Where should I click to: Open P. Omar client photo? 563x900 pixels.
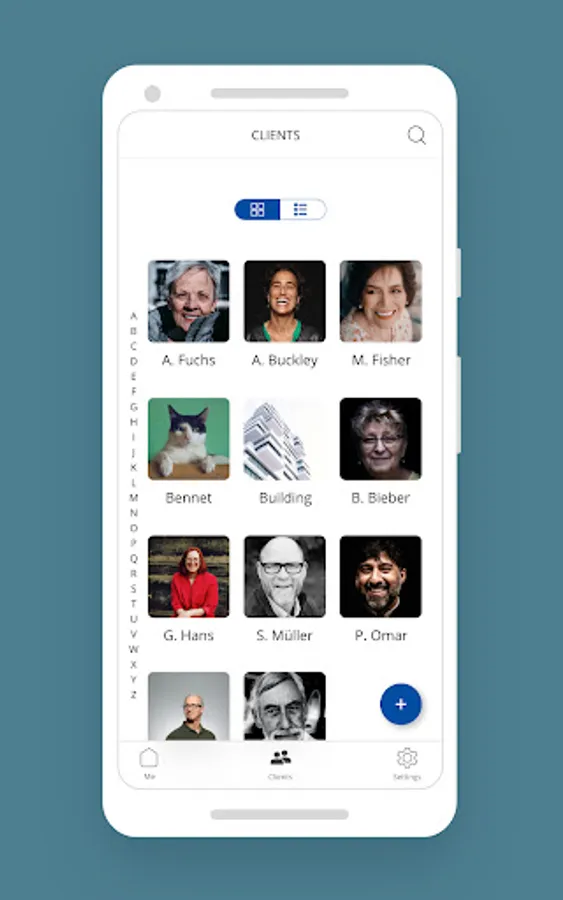click(x=380, y=576)
